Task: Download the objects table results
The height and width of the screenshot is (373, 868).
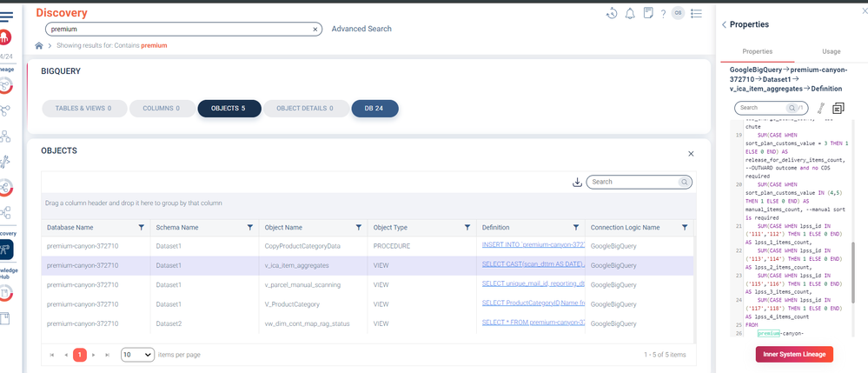Action: 577,183
